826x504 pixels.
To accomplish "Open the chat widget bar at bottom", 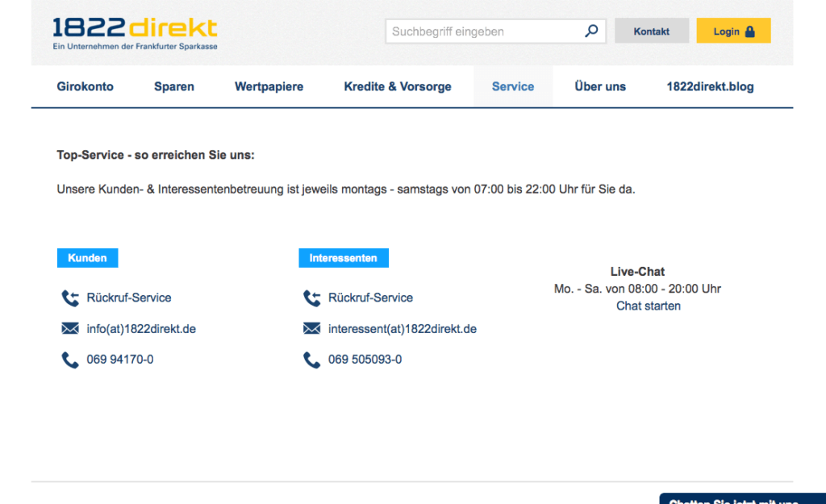I will tap(743, 498).
